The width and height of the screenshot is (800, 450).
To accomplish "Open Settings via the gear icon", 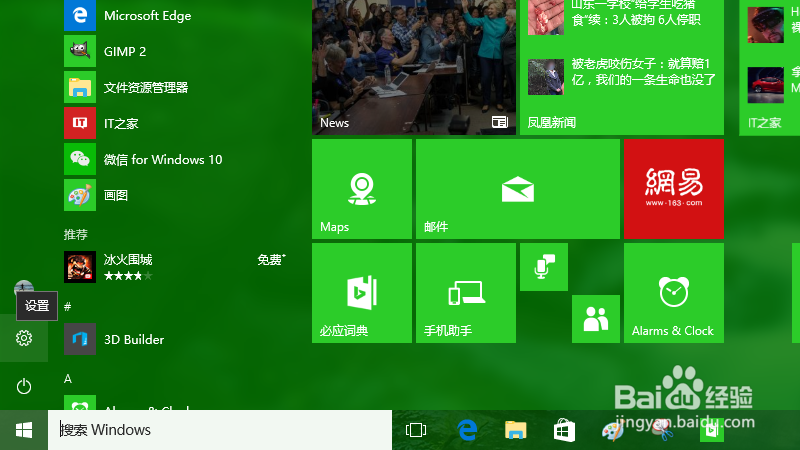I will (x=24, y=338).
